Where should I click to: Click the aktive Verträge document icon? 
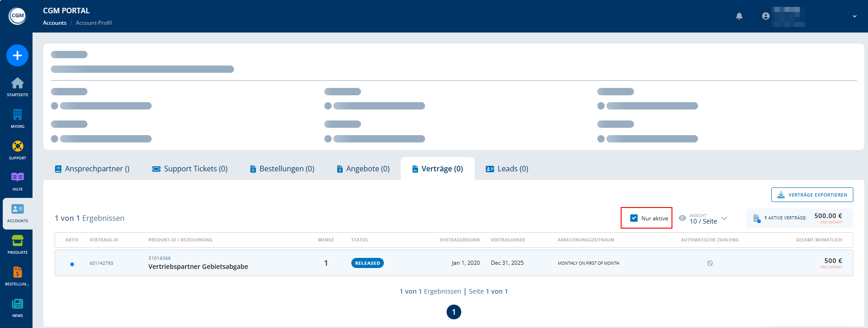coord(757,219)
